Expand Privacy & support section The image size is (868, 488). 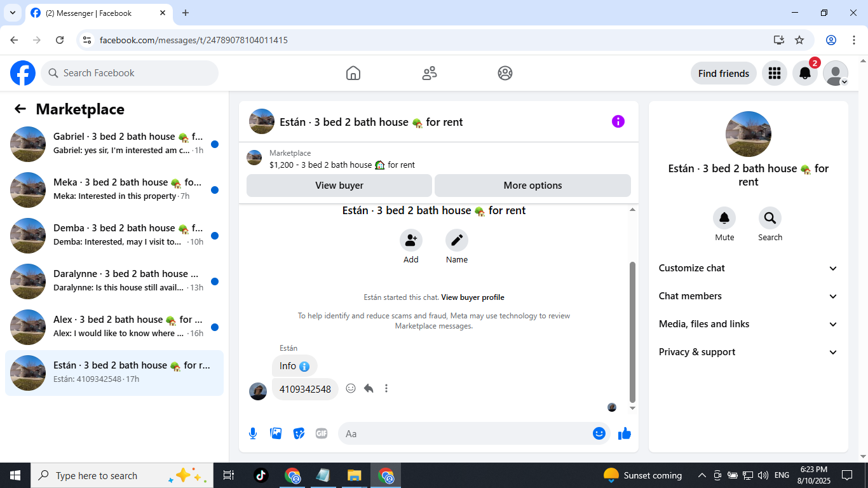tap(749, 352)
